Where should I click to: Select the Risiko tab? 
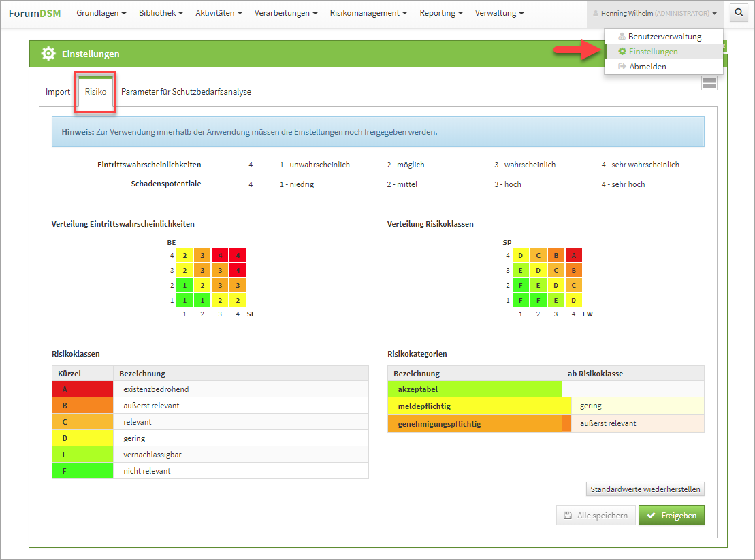pyautogui.click(x=95, y=92)
